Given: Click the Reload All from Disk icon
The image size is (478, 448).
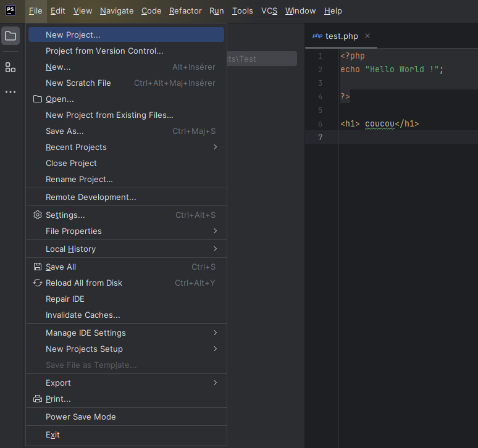Looking at the screenshot, I should [38, 283].
